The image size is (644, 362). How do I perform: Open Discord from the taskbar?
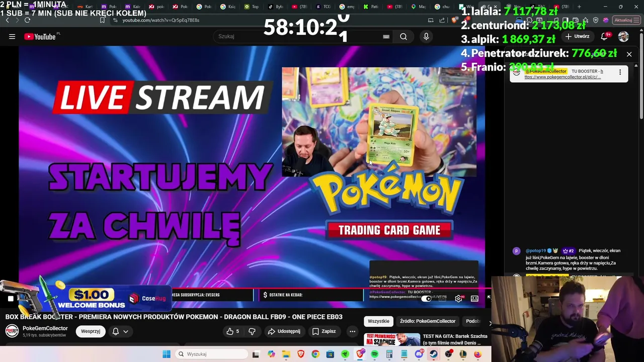point(419,354)
